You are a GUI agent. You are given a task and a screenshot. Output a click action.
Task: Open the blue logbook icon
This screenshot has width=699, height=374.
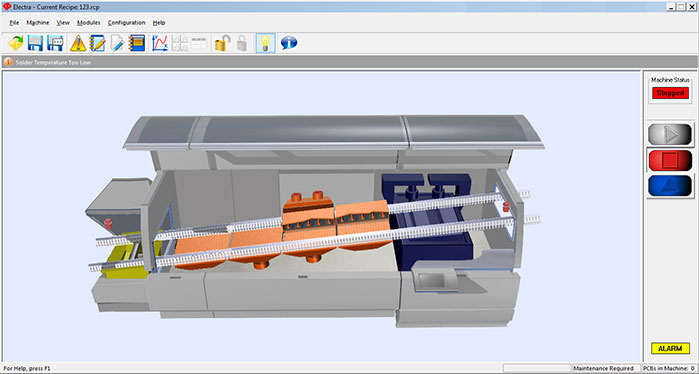tap(137, 43)
